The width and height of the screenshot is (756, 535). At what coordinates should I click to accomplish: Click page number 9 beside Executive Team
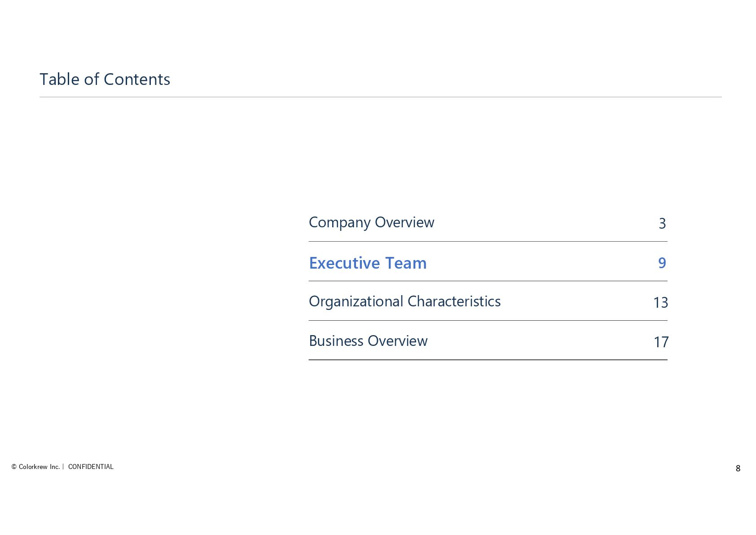coord(662,263)
